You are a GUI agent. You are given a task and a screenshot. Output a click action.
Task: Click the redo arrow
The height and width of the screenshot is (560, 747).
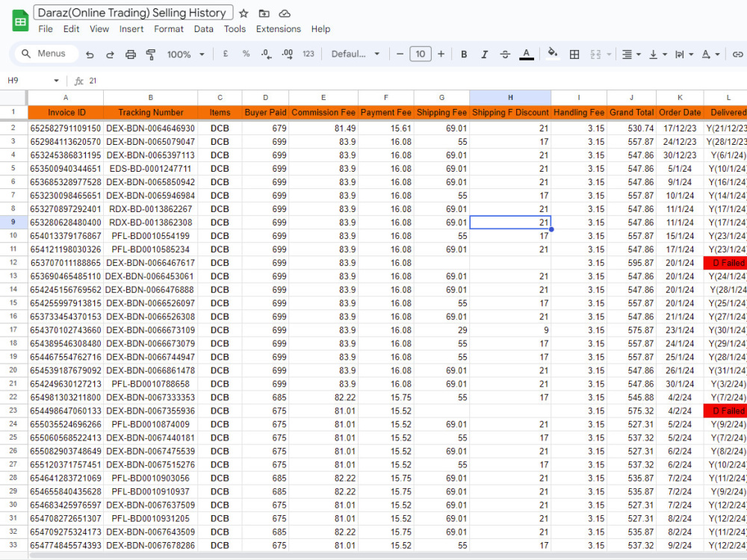[110, 55]
